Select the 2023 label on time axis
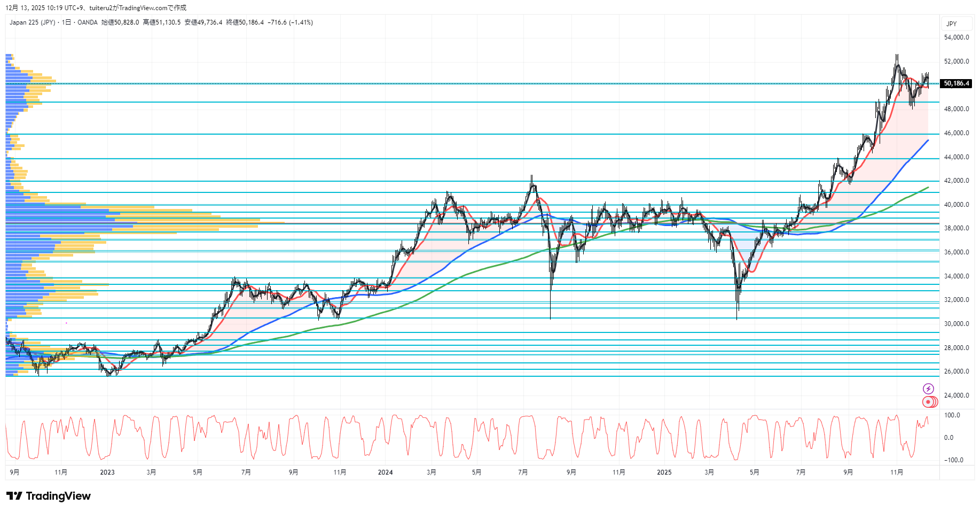This screenshot has width=980, height=512. (107, 472)
